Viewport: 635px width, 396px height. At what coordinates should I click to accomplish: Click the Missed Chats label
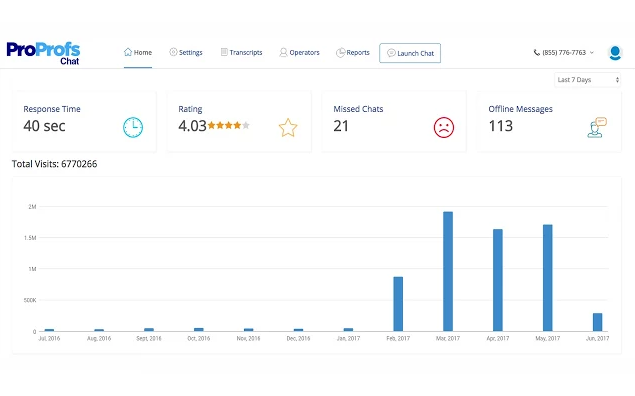[x=358, y=109]
